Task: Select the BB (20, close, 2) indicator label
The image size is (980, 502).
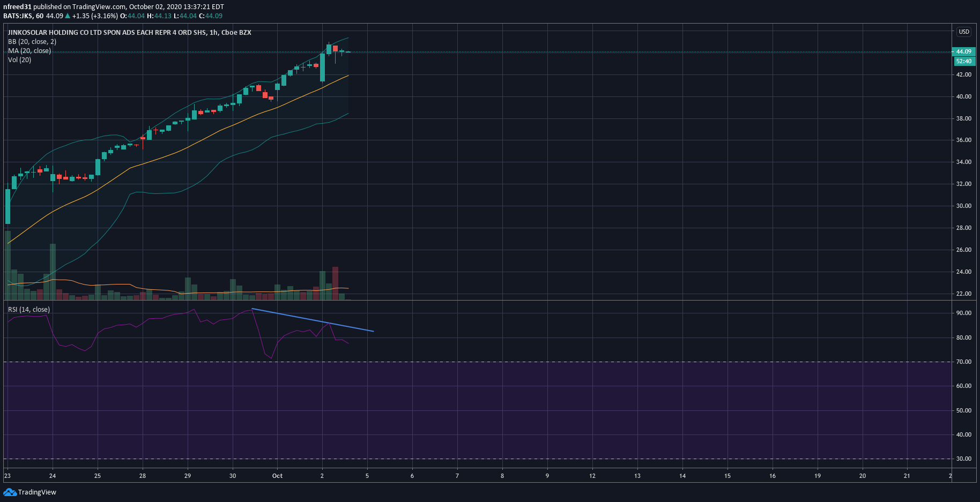Action: pos(32,42)
